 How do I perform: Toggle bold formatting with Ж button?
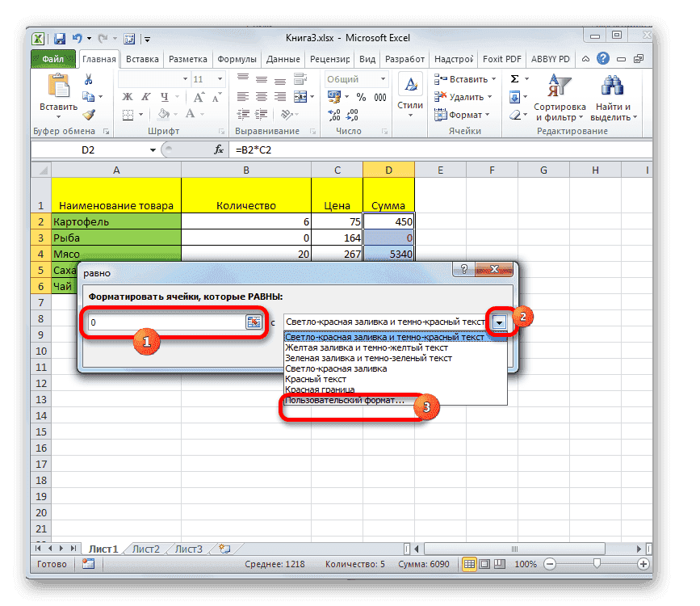click(127, 97)
